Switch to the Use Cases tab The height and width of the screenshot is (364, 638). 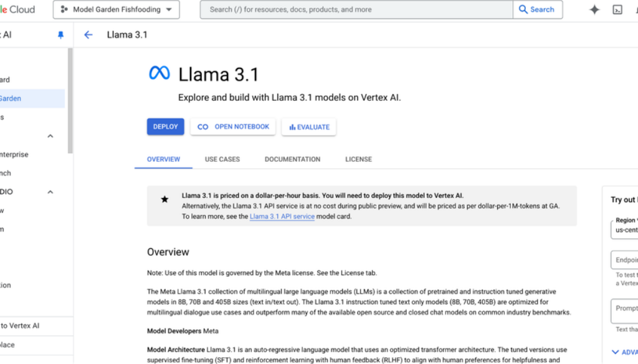(x=222, y=159)
